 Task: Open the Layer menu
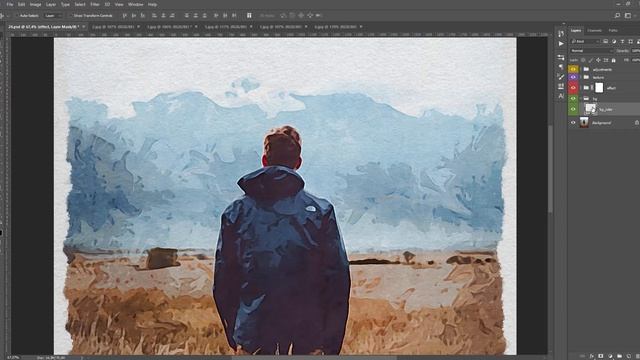coord(51,4)
